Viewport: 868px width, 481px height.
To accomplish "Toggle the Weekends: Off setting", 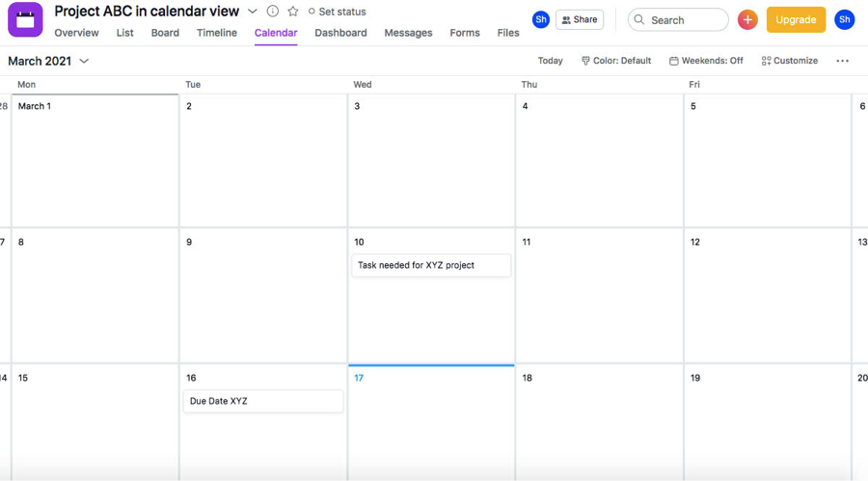I will pyautogui.click(x=706, y=61).
